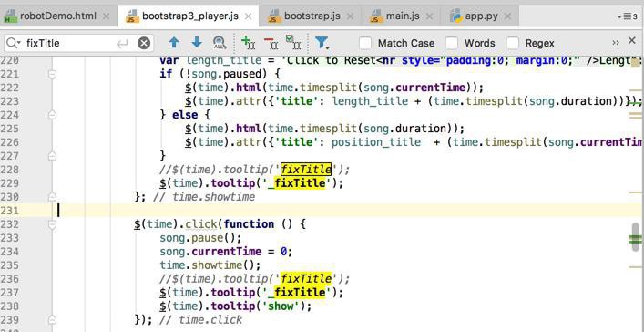Open the app.py tab
644x332 pixels.
click(481, 16)
